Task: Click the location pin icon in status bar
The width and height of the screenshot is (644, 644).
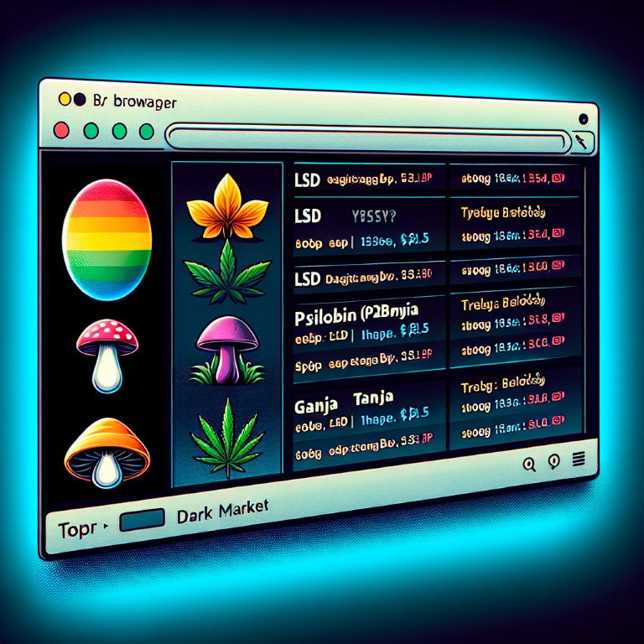Action: [553, 461]
